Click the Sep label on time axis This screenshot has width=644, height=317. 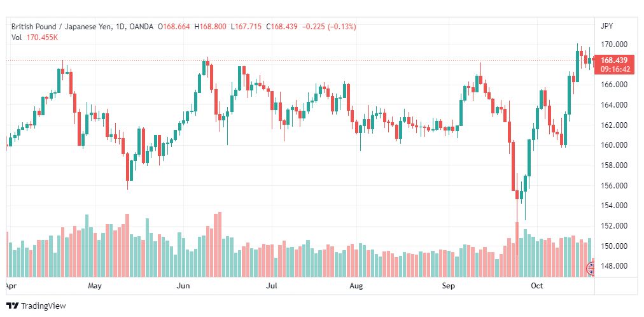(448, 286)
